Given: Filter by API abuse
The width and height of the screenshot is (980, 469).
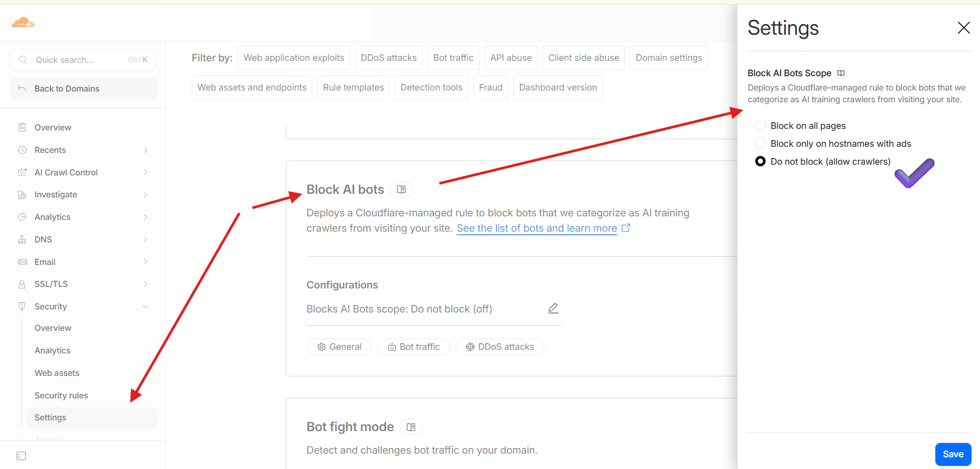Looking at the screenshot, I should (x=511, y=58).
